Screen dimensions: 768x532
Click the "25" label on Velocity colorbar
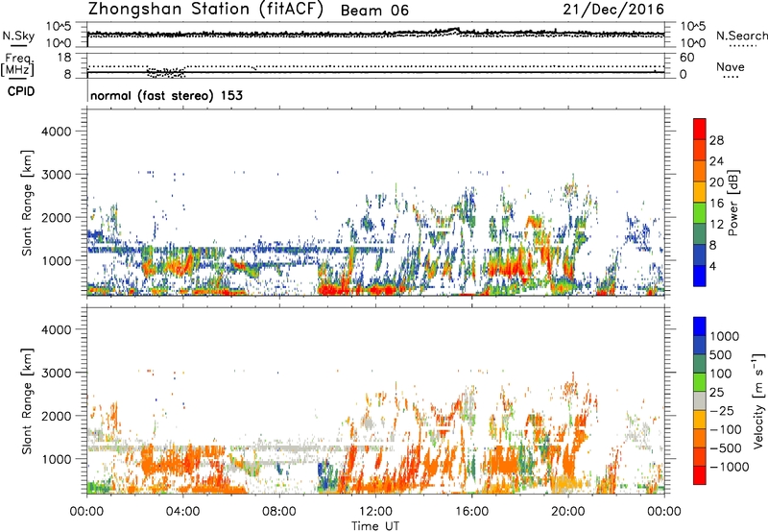click(x=716, y=393)
